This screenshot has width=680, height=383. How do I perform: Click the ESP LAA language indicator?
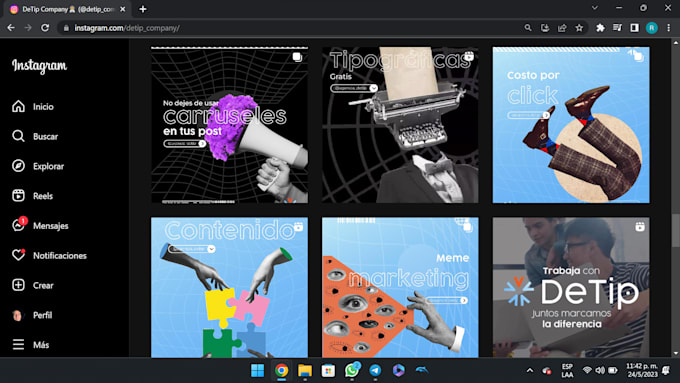[x=567, y=370]
